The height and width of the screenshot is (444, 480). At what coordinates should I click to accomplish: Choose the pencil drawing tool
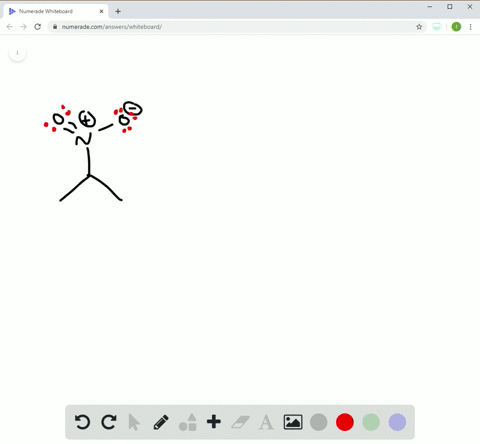(161, 422)
